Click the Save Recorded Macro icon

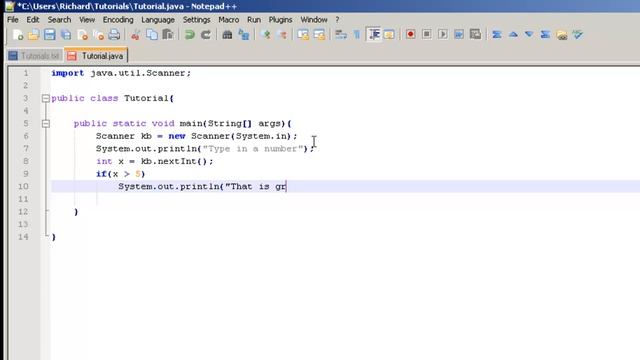click(x=475, y=35)
